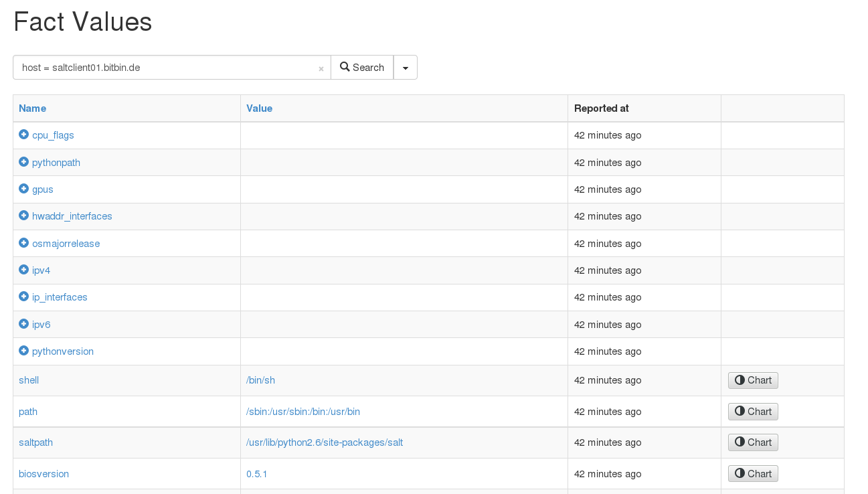Open the shell fact name link
This screenshot has width=868, height=494.
29,380
